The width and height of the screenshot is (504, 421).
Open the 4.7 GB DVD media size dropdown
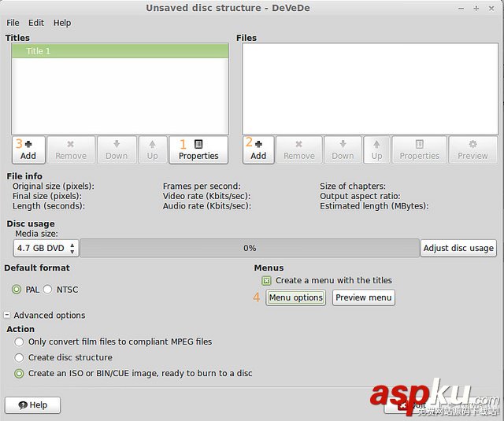pyautogui.click(x=46, y=248)
